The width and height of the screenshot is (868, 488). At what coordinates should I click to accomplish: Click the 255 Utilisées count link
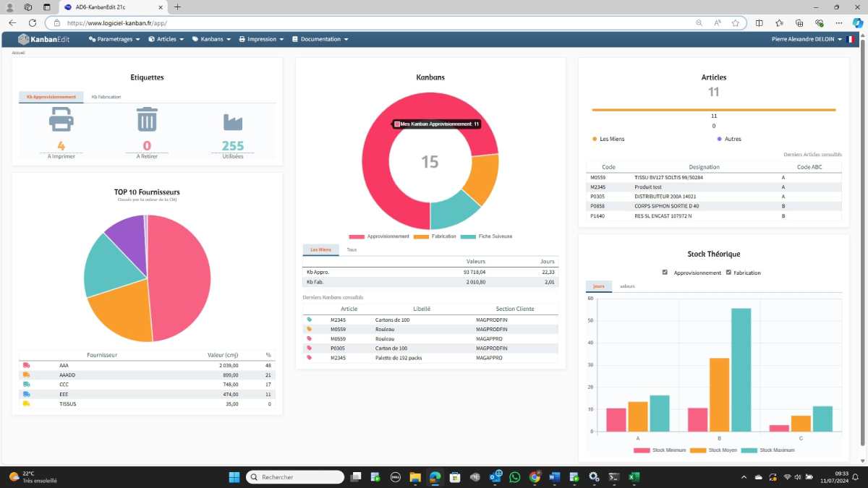[233, 146]
